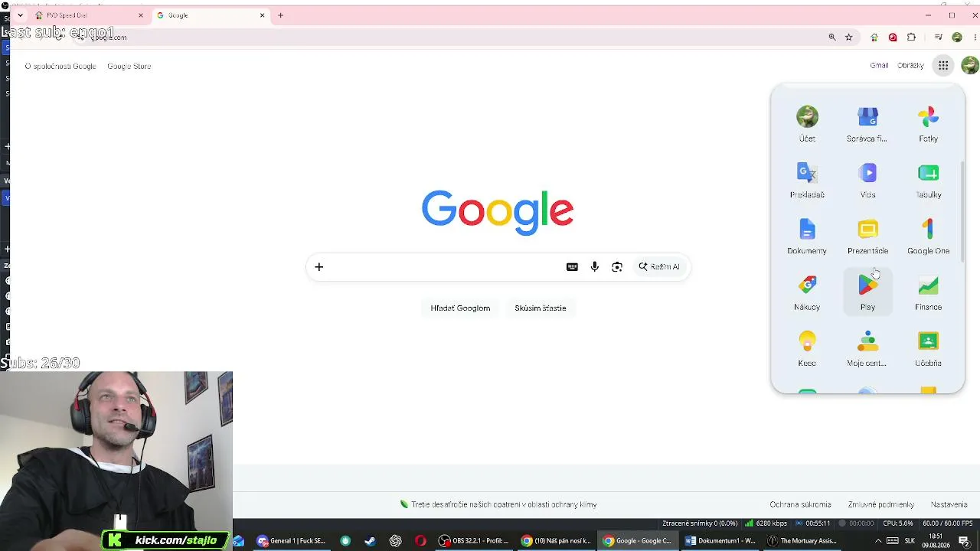Start voice search with the microphone
This screenshot has width=980, height=551.
(x=594, y=267)
